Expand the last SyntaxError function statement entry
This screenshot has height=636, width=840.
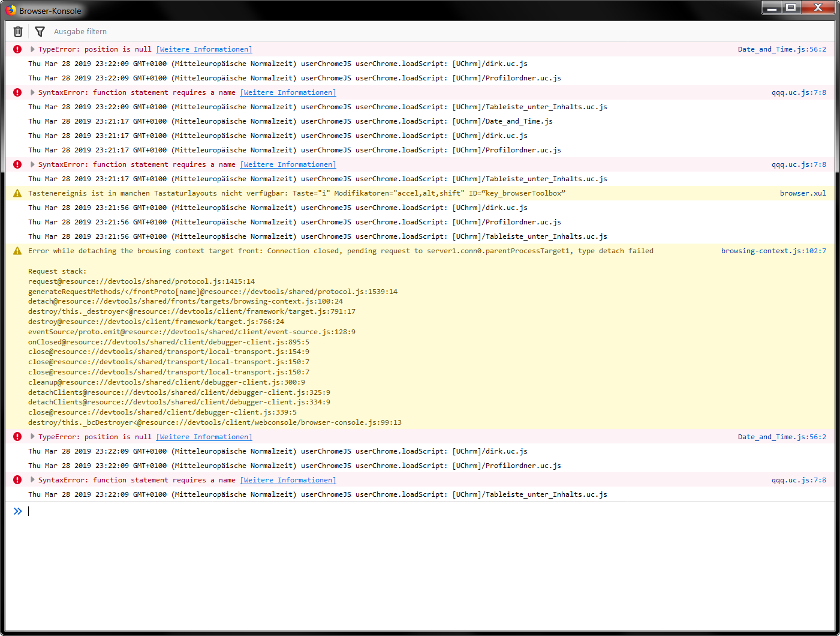point(32,480)
